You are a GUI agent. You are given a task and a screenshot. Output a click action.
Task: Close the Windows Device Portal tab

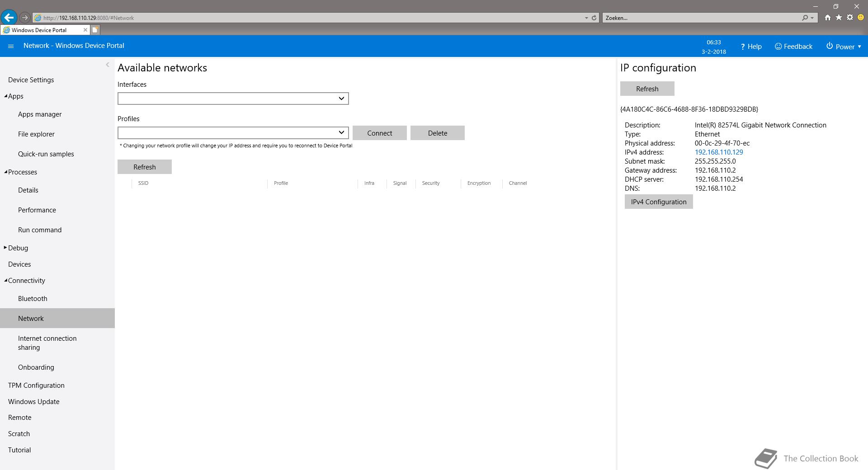point(85,30)
